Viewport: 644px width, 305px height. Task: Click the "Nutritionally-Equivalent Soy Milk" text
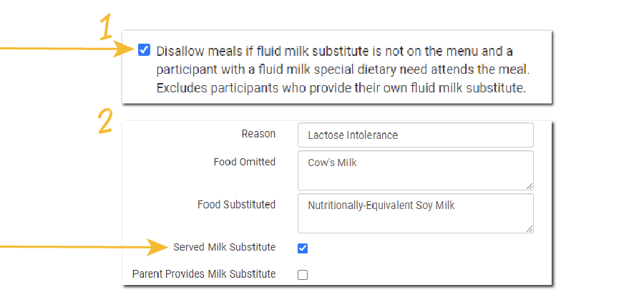coord(381,205)
